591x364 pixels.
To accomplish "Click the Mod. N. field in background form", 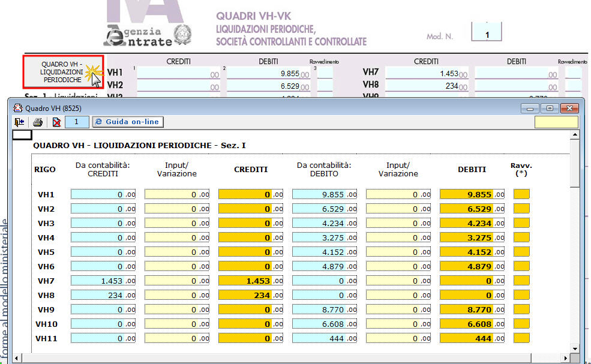I will (x=487, y=32).
